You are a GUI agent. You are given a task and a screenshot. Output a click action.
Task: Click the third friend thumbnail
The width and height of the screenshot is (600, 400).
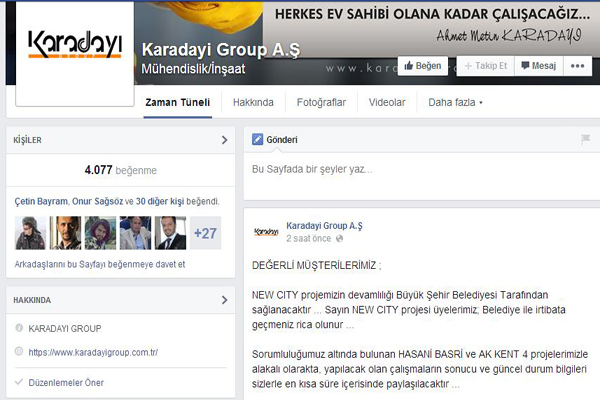coord(100,233)
